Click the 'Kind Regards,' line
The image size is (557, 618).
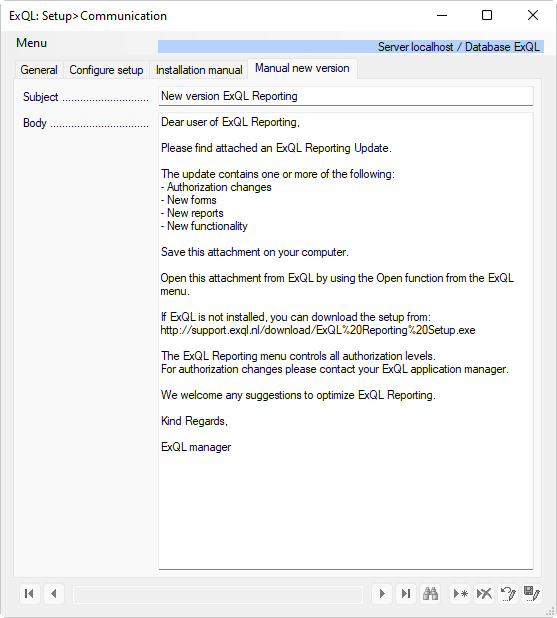click(x=194, y=421)
